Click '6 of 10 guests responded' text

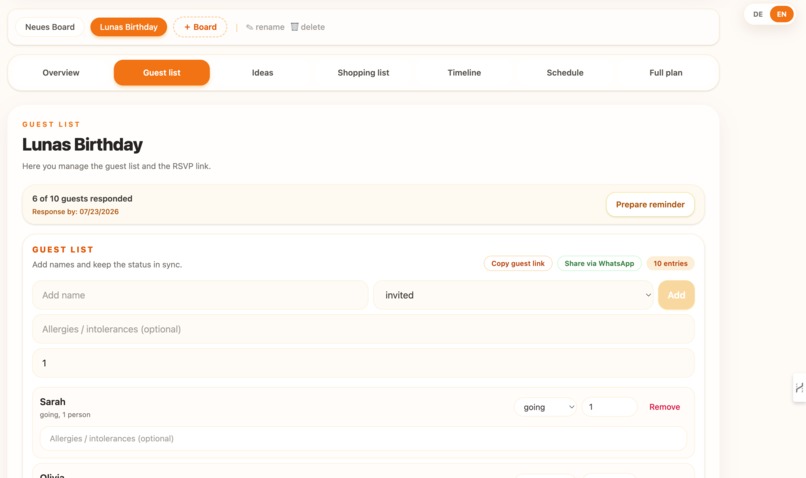click(82, 198)
